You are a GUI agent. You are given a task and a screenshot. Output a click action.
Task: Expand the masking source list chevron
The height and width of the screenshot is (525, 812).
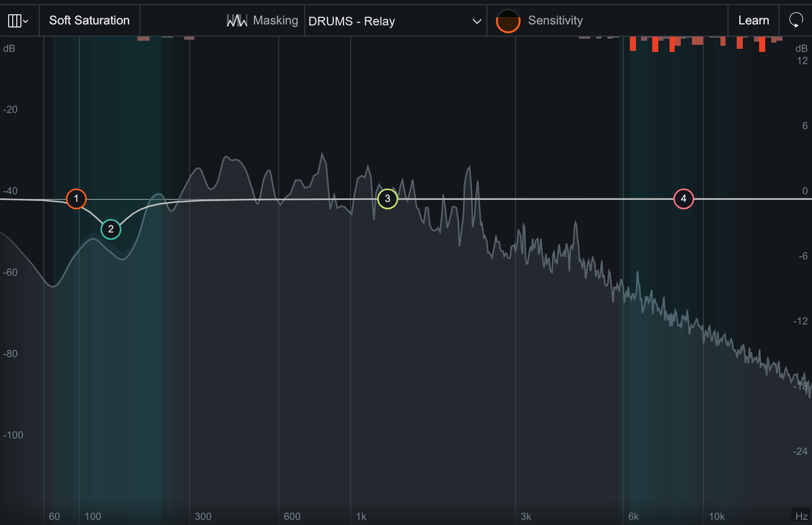click(x=477, y=21)
